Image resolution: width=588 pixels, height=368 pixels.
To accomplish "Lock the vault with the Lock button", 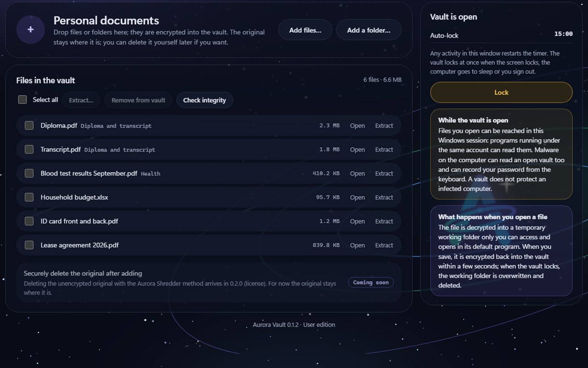I will pos(501,92).
